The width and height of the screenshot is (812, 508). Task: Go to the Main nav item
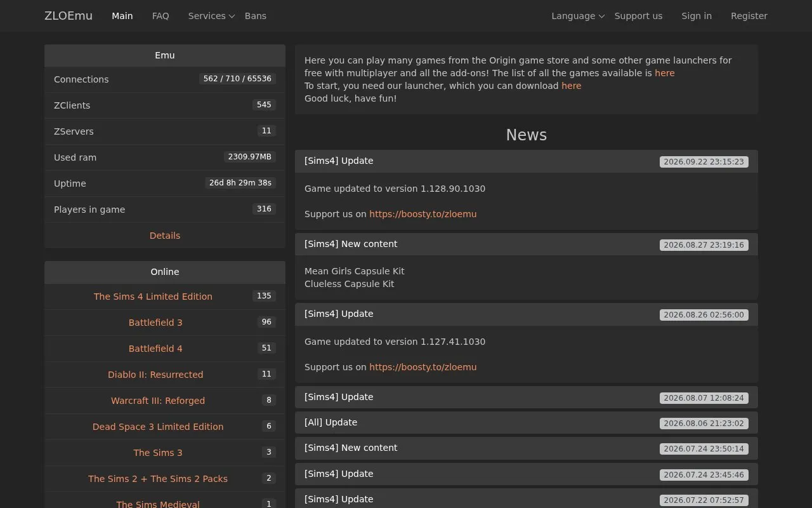[x=122, y=16]
